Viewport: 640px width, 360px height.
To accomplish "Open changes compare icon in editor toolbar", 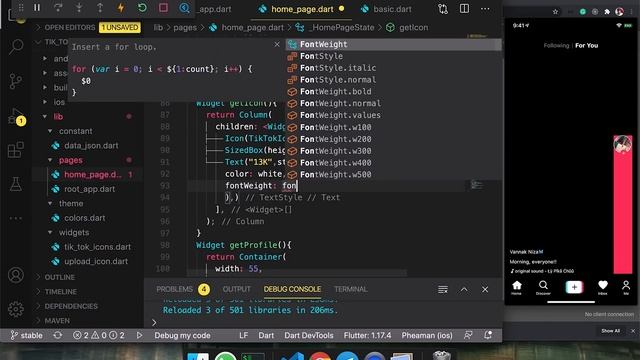I will (x=443, y=9).
